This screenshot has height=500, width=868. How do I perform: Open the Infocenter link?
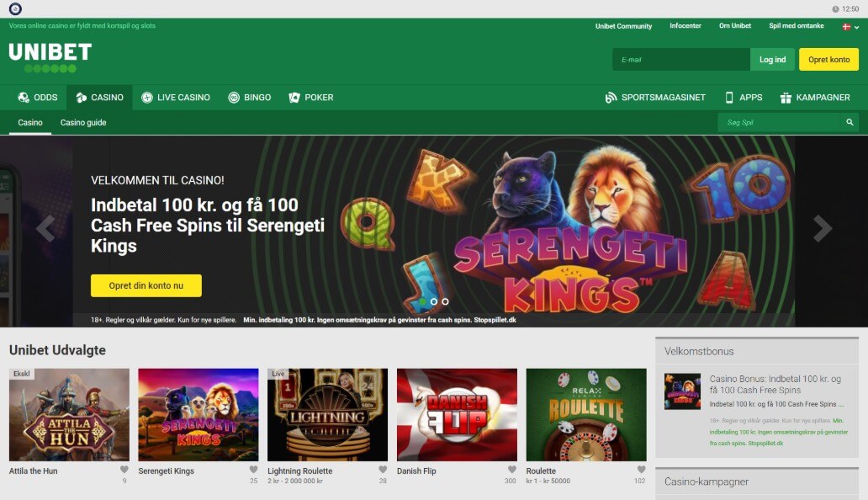[x=685, y=26]
